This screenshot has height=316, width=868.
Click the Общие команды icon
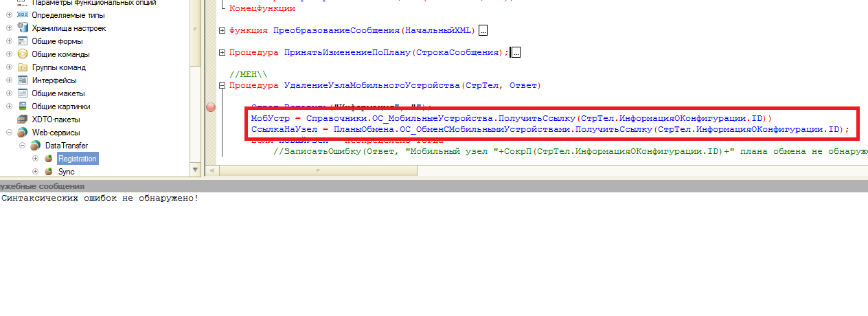[x=23, y=54]
